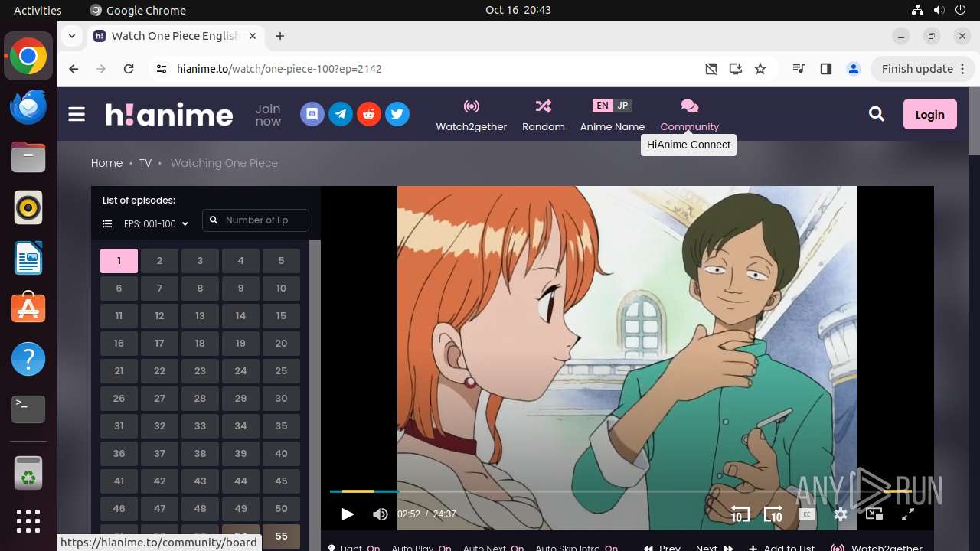Open the site search magnifier

(x=877, y=114)
